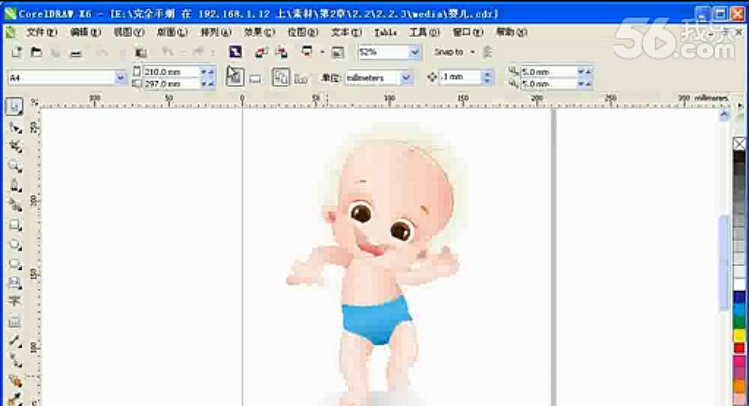Expand the A4 paper size dropdown
Viewport: 749px width, 406px height.
pos(120,77)
